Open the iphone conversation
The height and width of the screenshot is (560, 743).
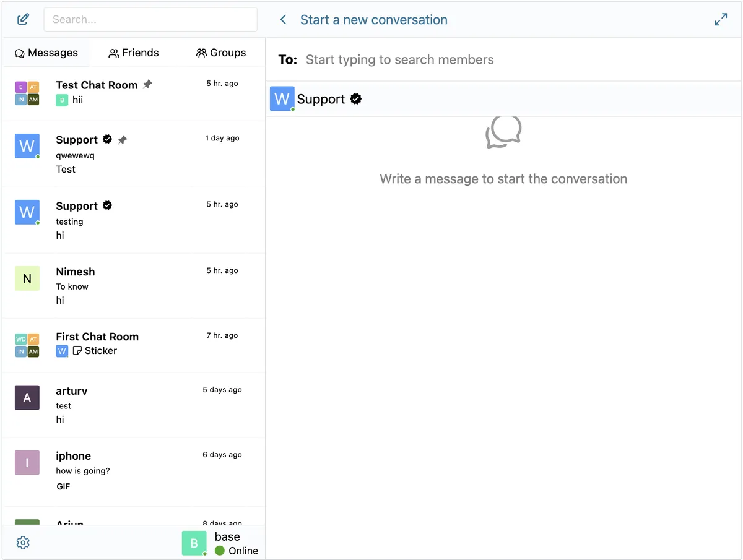[134, 472]
